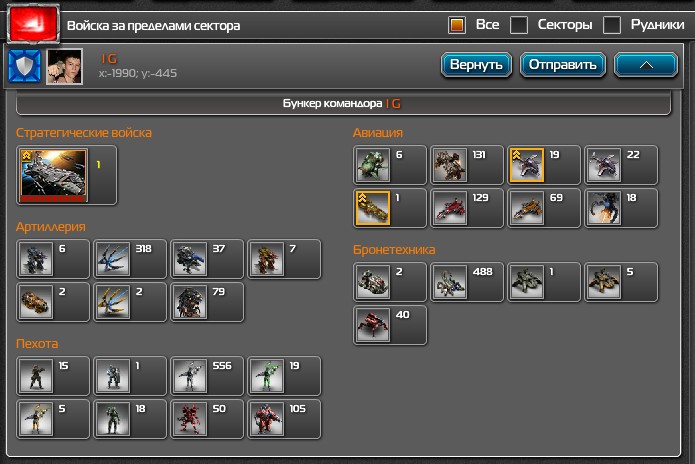Select the red aviation unit with count 129

click(x=467, y=208)
